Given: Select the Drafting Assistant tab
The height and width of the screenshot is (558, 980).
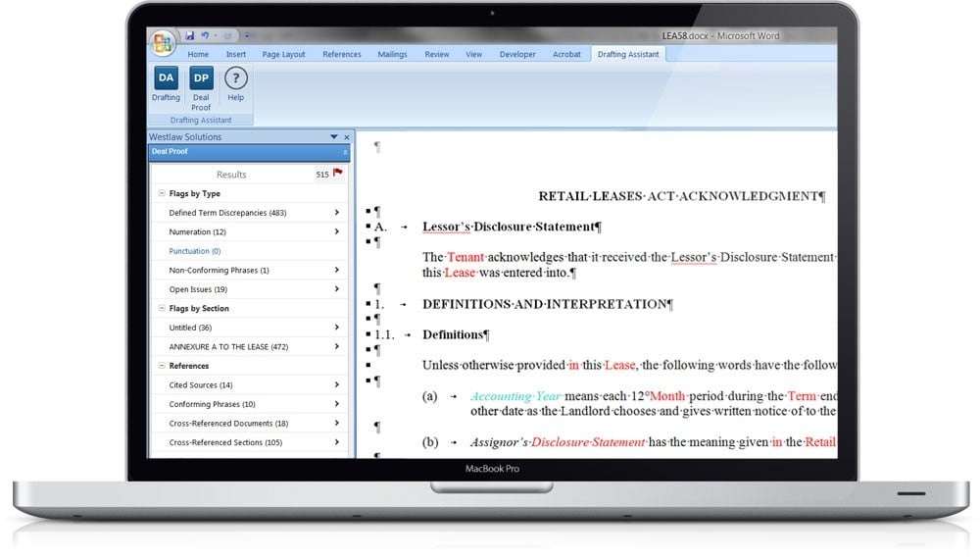Looking at the screenshot, I should tap(628, 54).
